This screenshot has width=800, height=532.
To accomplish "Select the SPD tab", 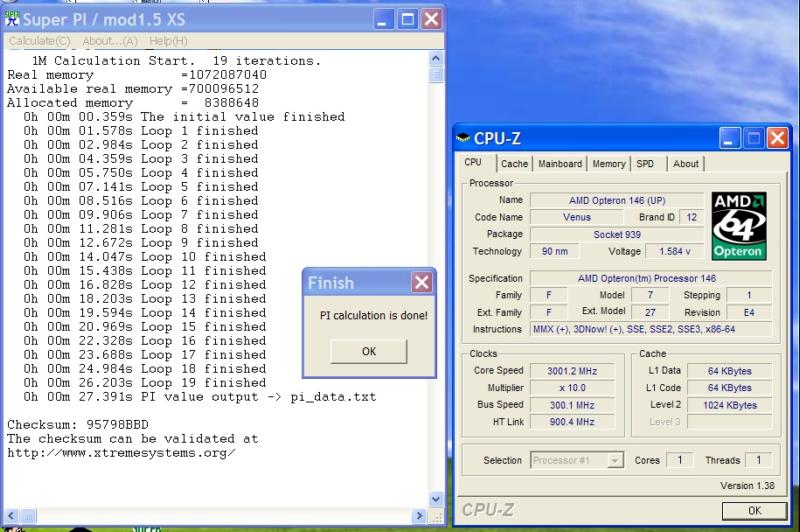I will tap(646, 164).
